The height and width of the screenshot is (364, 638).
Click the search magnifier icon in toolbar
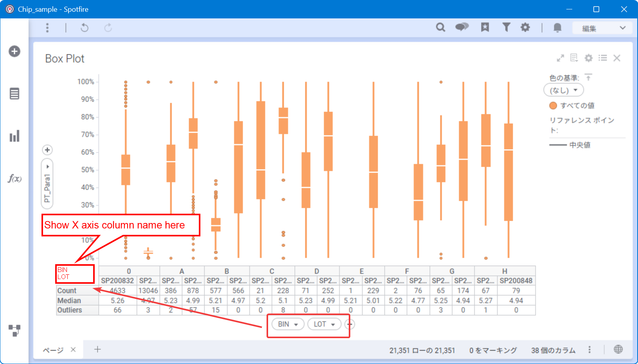pos(440,27)
